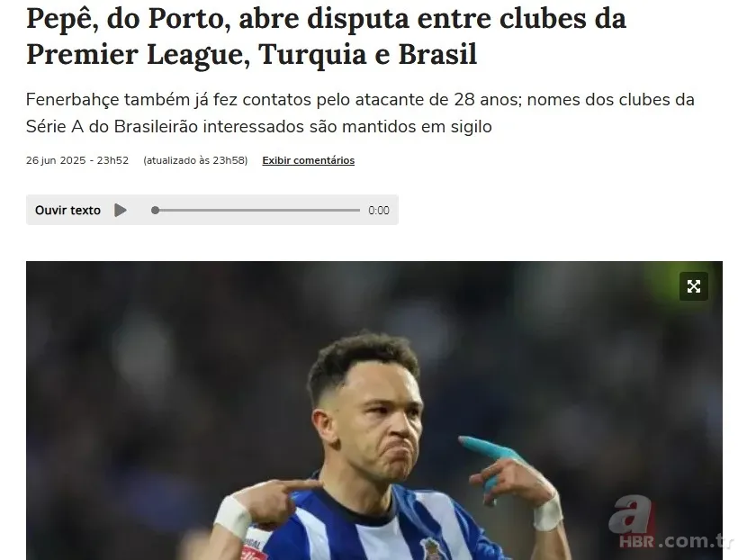Click the end of the audio track
This screenshot has width=738, height=560.
358,210
